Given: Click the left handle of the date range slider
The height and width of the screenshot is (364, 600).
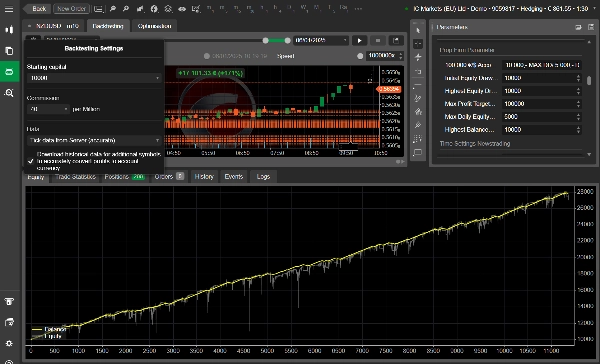Looking at the screenshot, I should 265,40.
